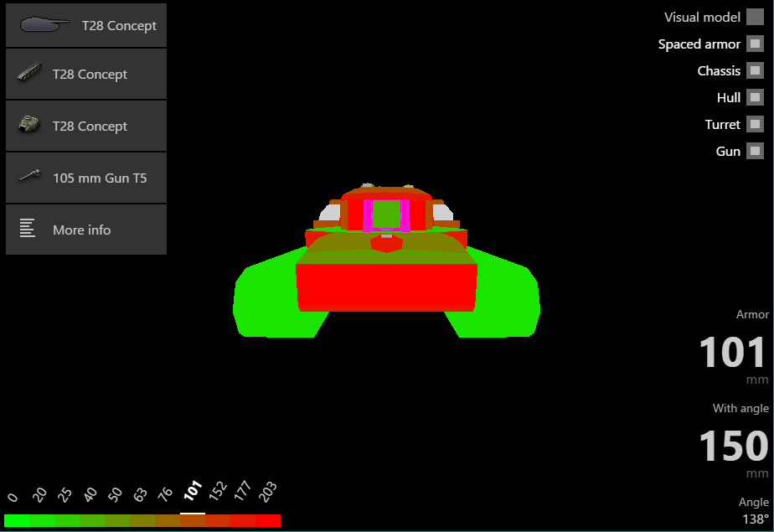Image resolution: width=774 pixels, height=532 pixels.
Task: Click the 152 legend label
Action: tap(218, 491)
